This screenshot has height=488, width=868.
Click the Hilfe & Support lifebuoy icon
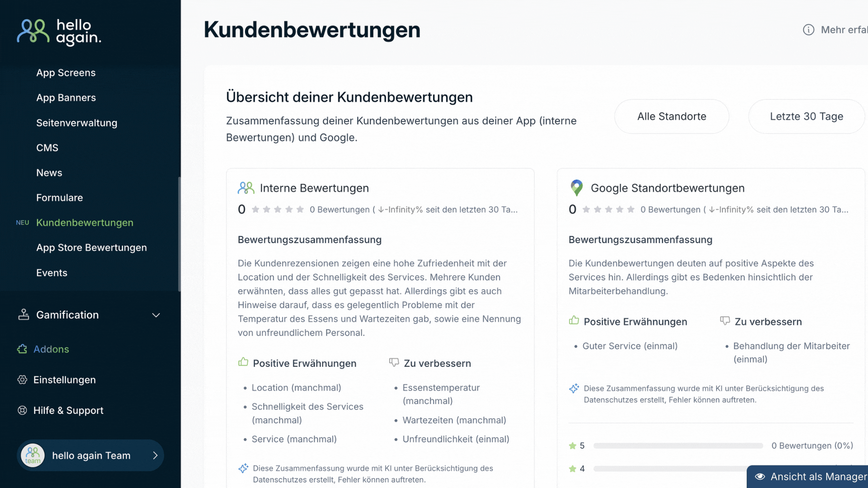(x=22, y=410)
